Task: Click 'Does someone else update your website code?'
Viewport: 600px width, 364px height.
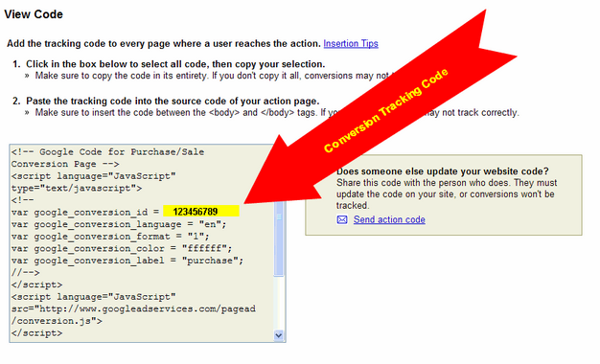Action: point(443,171)
